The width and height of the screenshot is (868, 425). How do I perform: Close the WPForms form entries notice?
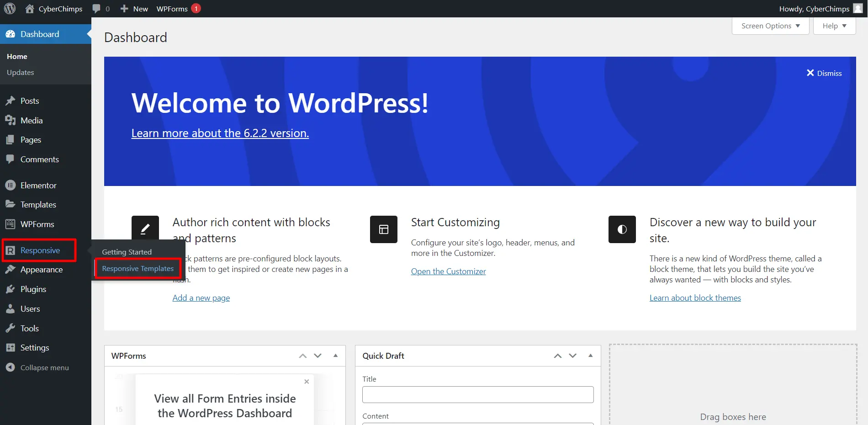(307, 382)
